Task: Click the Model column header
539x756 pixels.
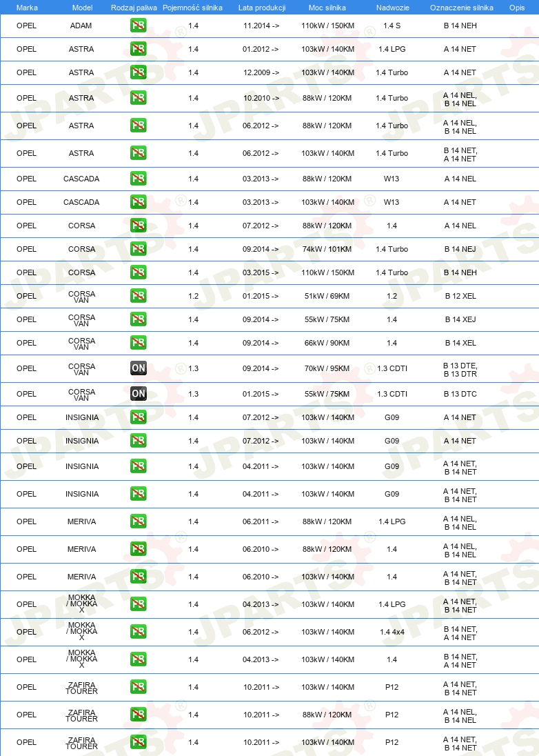Action: [83, 8]
